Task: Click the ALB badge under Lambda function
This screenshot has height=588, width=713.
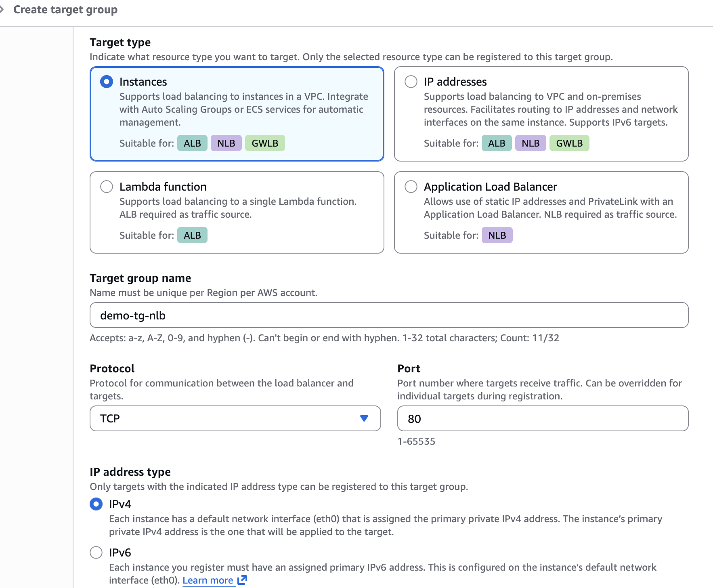Action: pos(192,235)
